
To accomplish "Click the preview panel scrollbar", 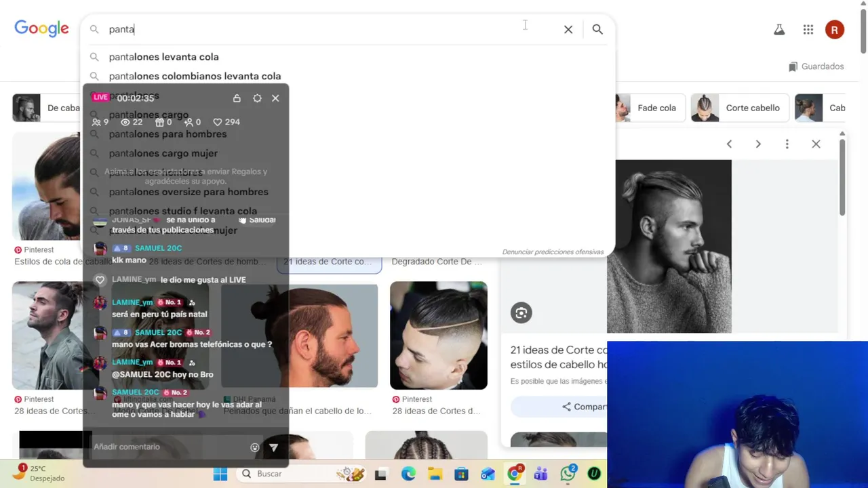I will (843, 178).
